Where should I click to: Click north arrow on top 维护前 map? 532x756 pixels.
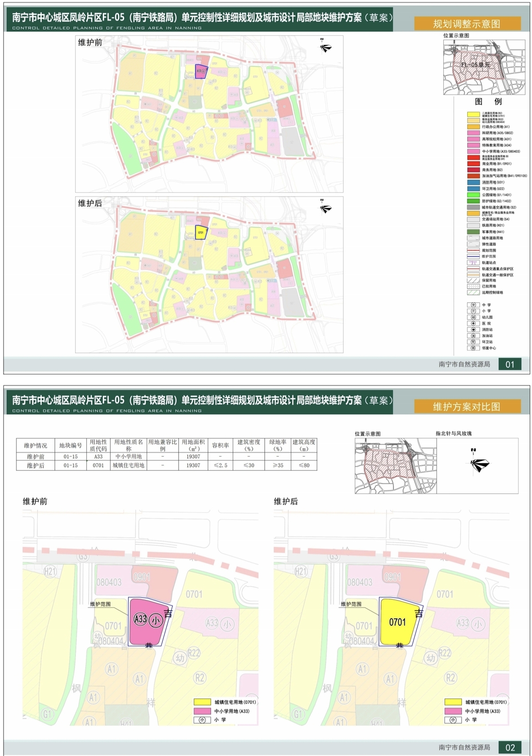[325, 47]
